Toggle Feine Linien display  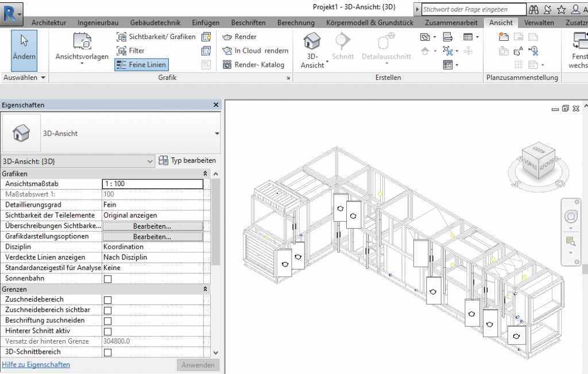coord(141,65)
